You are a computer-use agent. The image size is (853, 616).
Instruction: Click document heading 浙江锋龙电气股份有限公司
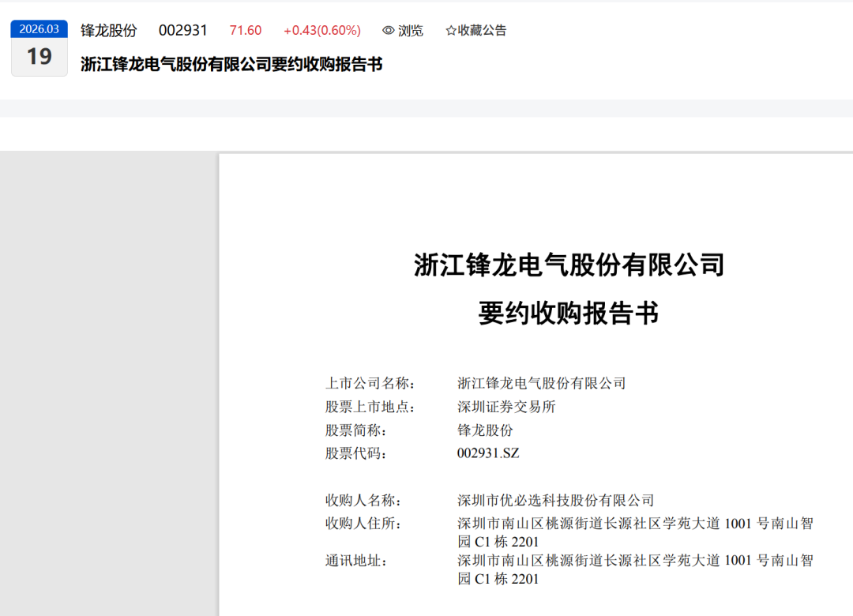coord(569,265)
